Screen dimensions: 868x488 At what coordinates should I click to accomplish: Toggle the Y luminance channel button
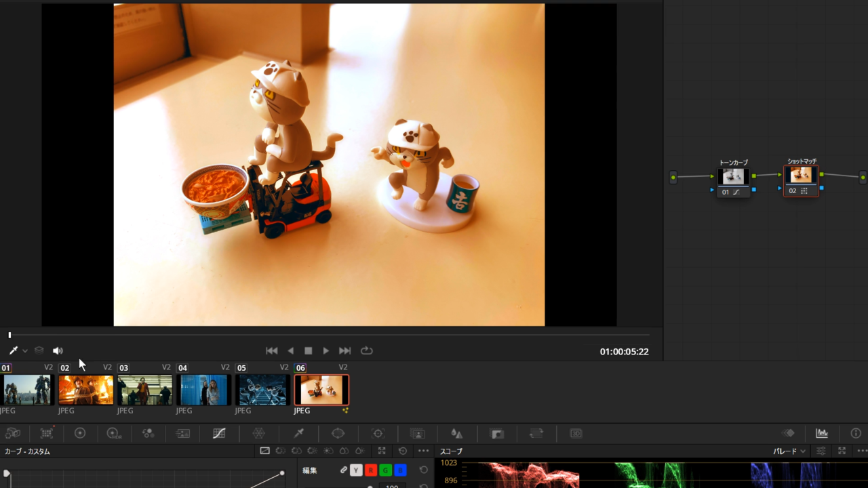(356, 470)
